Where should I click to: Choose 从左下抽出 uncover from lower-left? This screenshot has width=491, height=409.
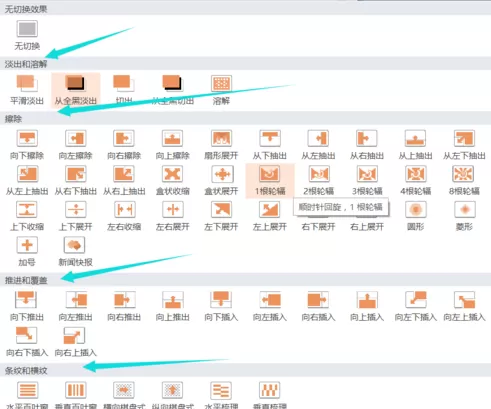coord(464,145)
